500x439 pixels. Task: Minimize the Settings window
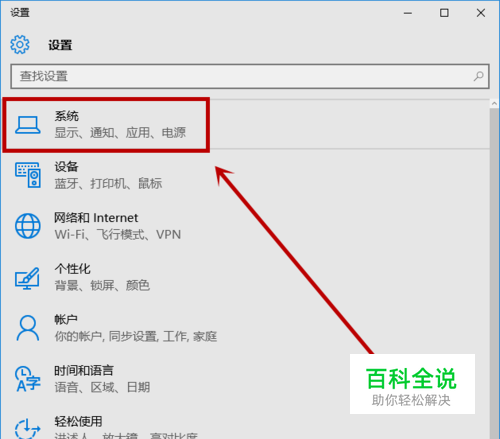(x=408, y=13)
